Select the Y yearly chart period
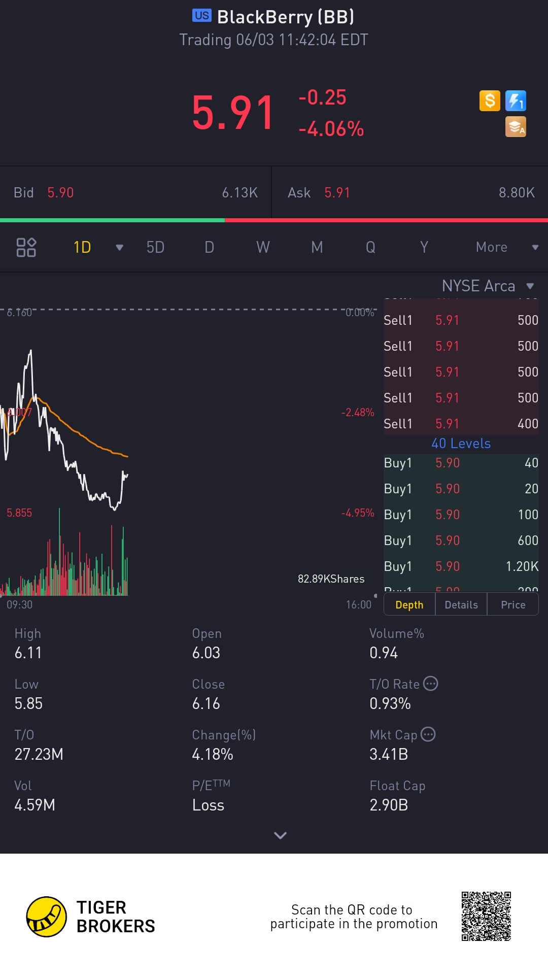 424,247
